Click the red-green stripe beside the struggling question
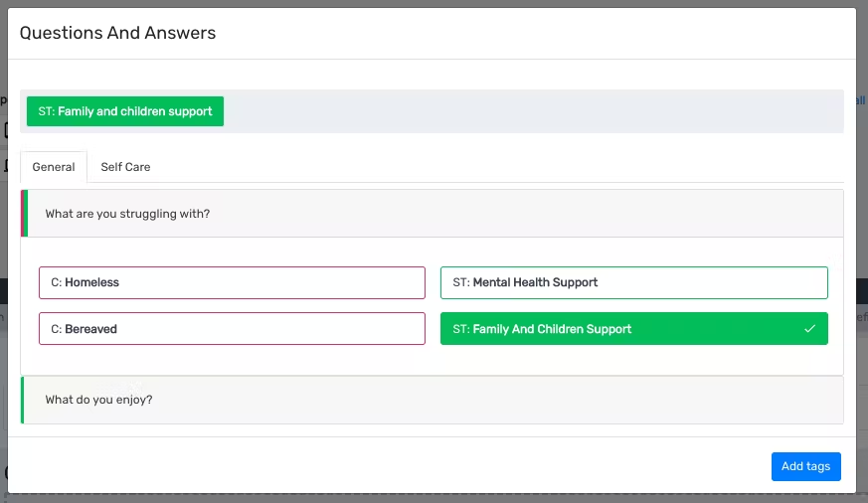The width and height of the screenshot is (868, 503). (24, 214)
